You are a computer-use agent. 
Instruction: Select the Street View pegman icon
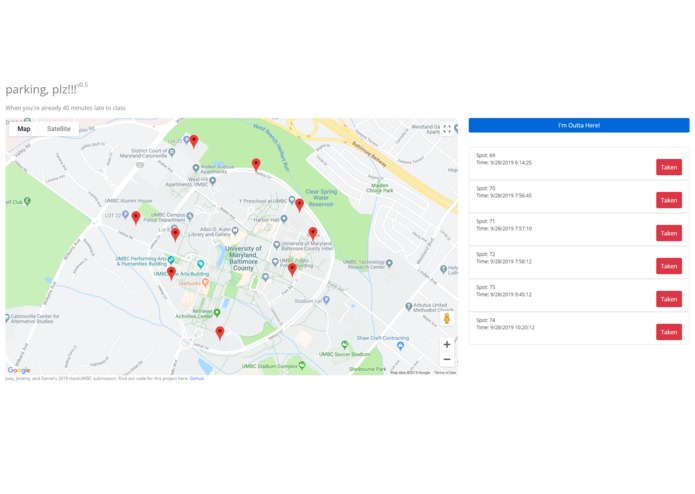447,319
